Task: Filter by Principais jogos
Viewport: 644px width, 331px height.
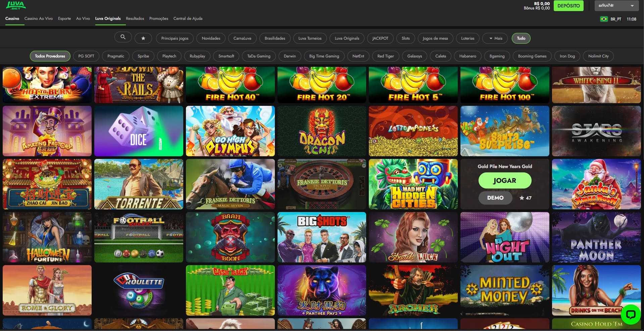Action: (175, 38)
